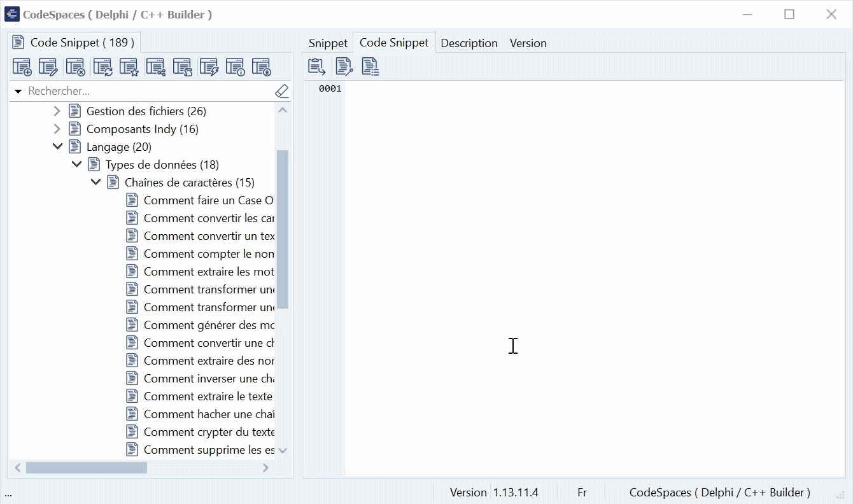
Task: Expand the Composants Indy node
Action: [57, 129]
